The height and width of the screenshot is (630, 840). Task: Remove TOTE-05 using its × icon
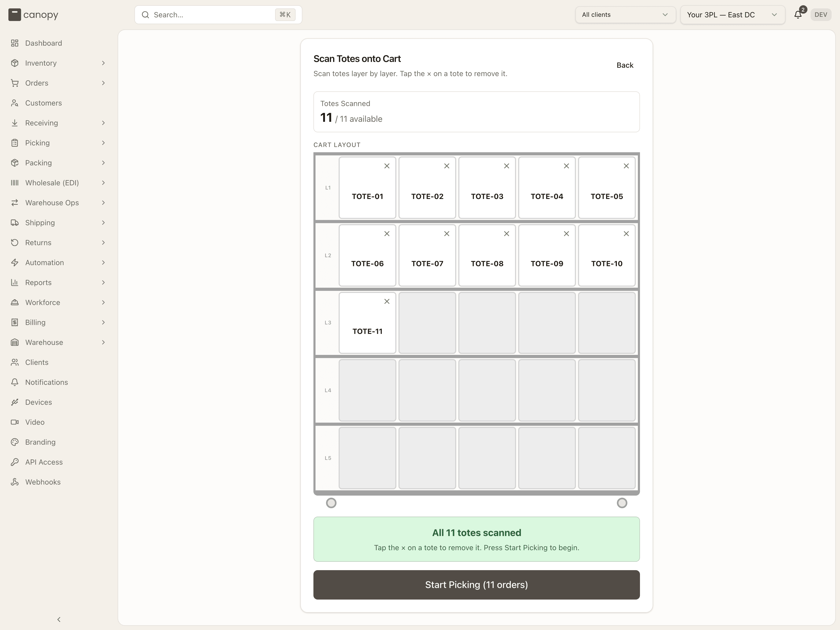point(626,166)
